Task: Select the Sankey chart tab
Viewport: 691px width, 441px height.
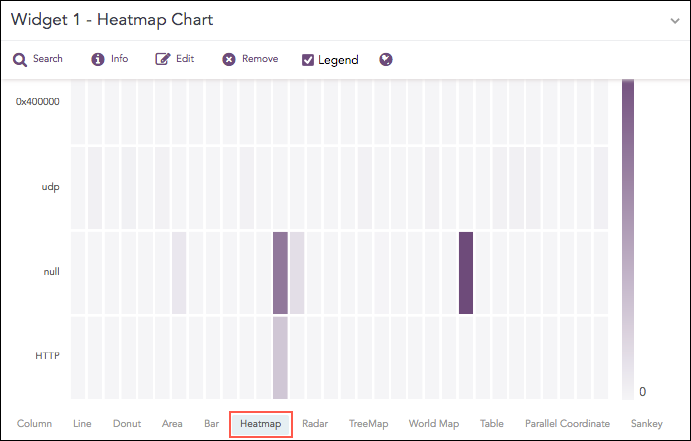Action: 646,424
